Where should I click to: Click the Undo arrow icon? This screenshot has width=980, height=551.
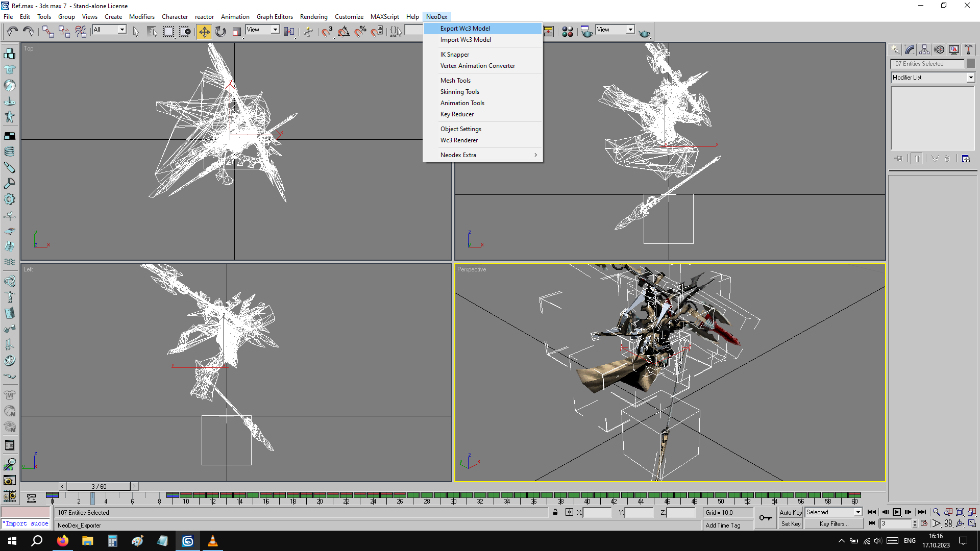(12, 32)
